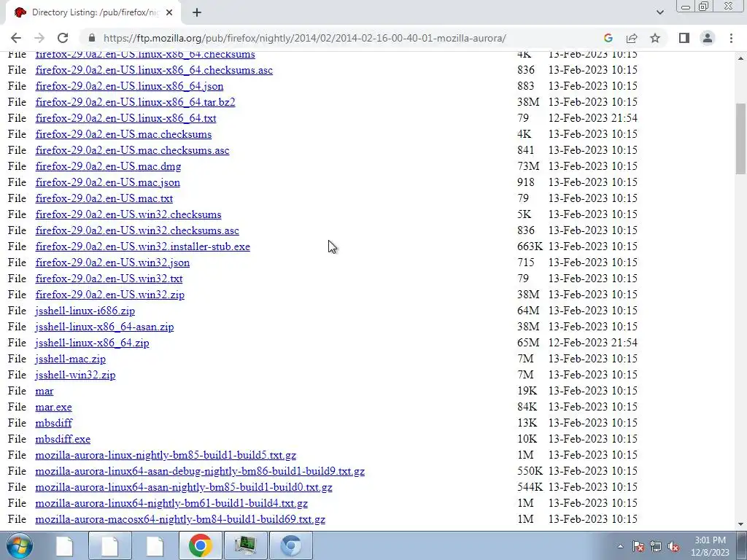Download firefox-29.0a2.en-US.win32.zip
Viewport: 747px width, 560px height.
pos(109,295)
